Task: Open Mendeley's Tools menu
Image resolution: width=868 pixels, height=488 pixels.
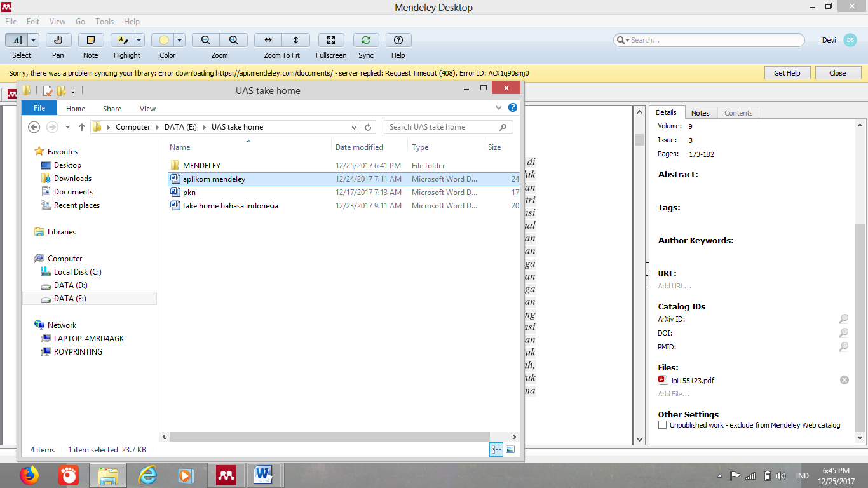Action: click(x=105, y=22)
